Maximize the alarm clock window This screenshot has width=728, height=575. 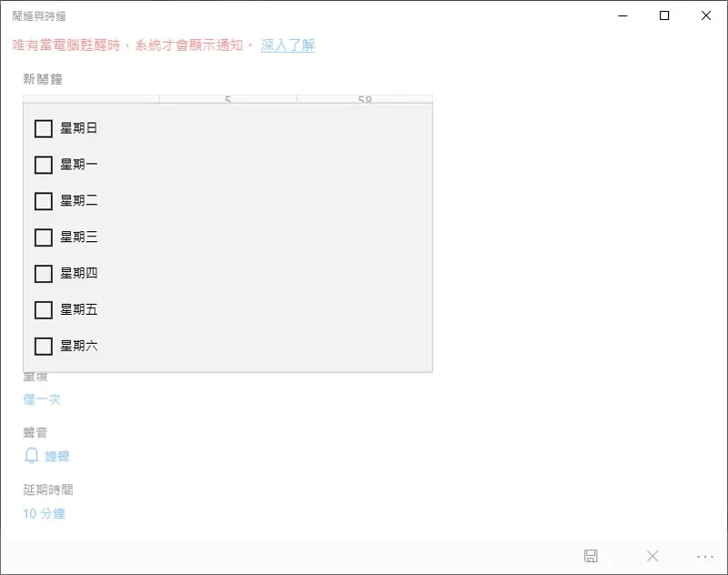pos(664,15)
